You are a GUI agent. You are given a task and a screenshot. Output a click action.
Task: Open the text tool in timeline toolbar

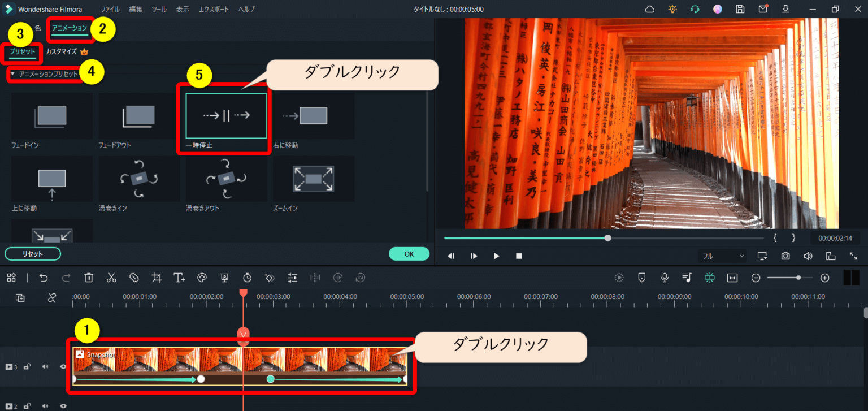click(x=179, y=278)
